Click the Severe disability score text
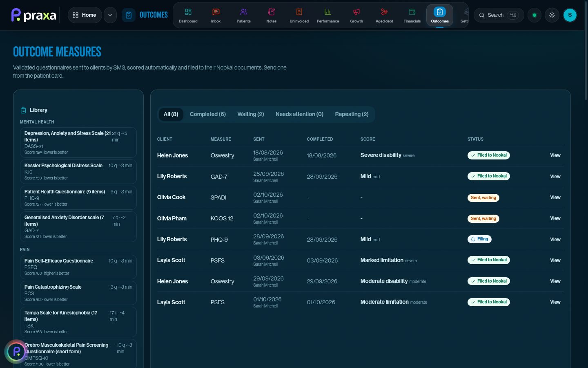Screen dimensions: 588x368 [381, 155]
